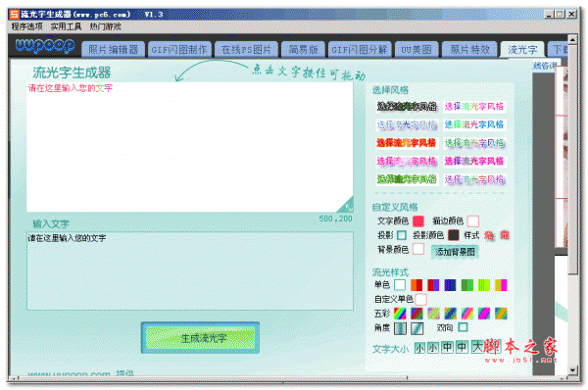Click the vertical scrollbar down arrow
Image resolution: width=588 pixels, height=390 pixels.
pyautogui.click(x=572, y=370)
